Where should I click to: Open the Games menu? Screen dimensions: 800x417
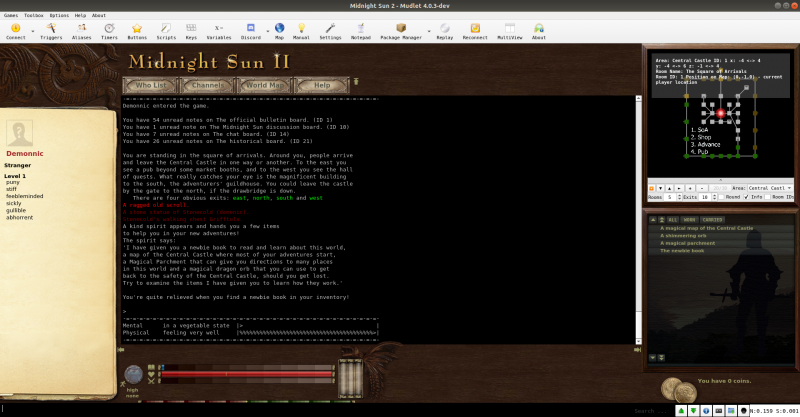pyautogui.click(x=11, y=15)
